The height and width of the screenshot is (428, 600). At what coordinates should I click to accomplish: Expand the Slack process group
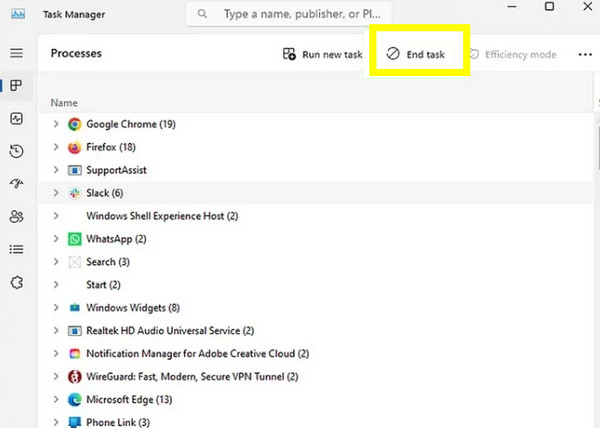56,193
